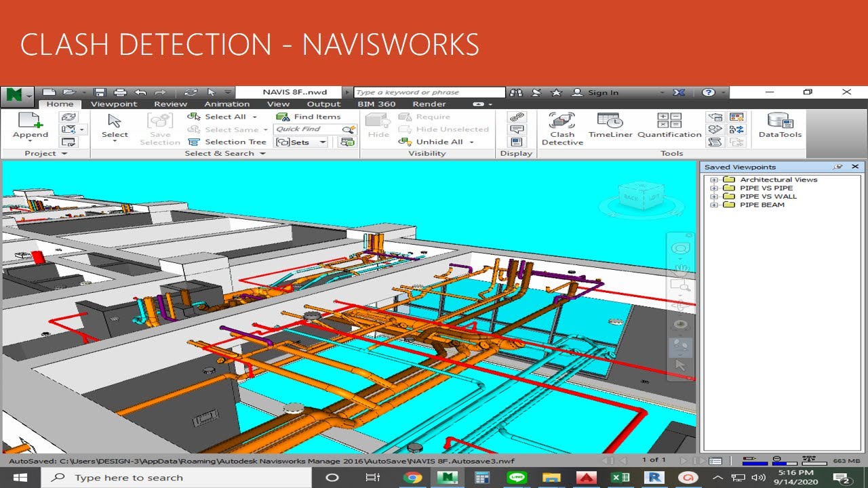This screenshot has height=488, width=868.
Task: Click the New file icon in quick access
Action: click(48, 92)
